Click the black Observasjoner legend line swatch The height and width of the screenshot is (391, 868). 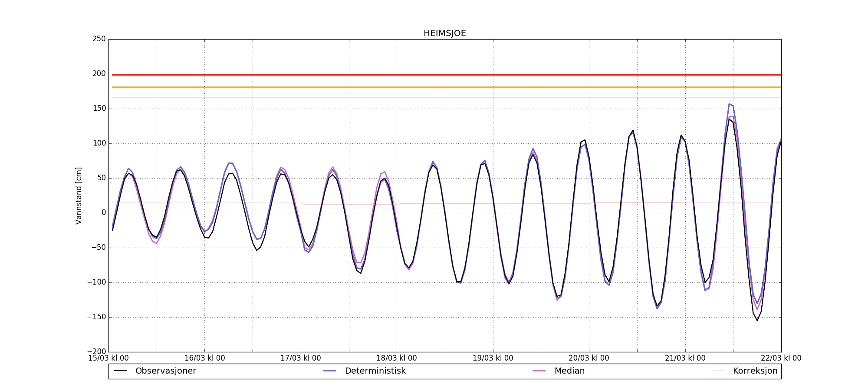point(120,371)
